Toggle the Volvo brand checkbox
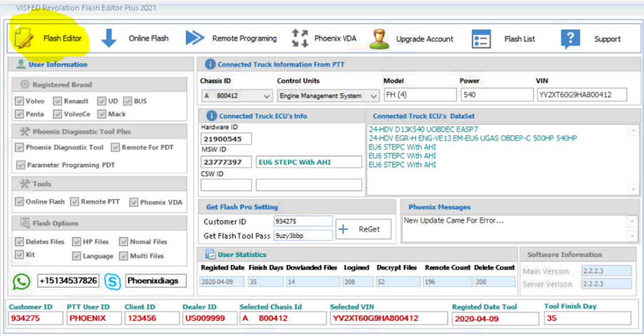The image size is (644, 336). (x=19, y=101)
